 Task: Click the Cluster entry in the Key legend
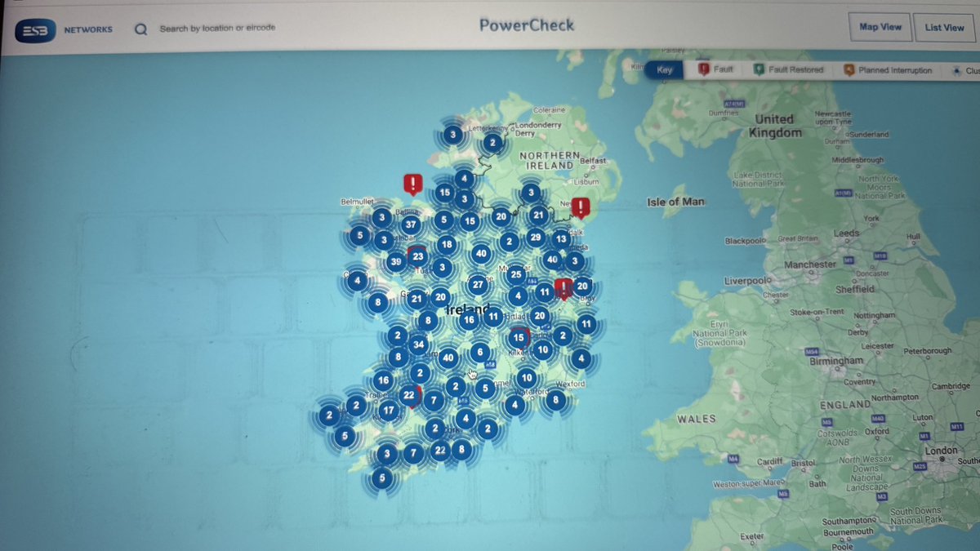968,70
